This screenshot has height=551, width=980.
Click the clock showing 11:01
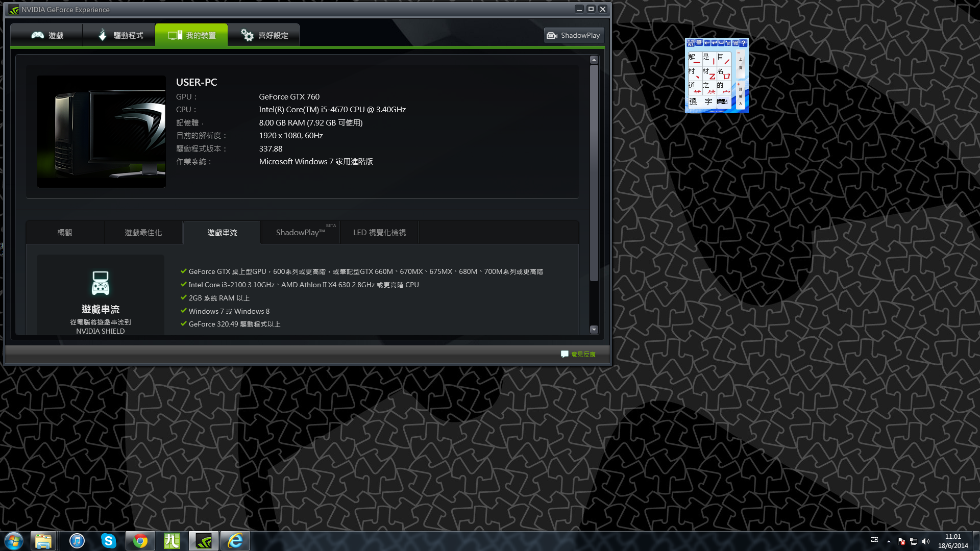click(953, 537)
